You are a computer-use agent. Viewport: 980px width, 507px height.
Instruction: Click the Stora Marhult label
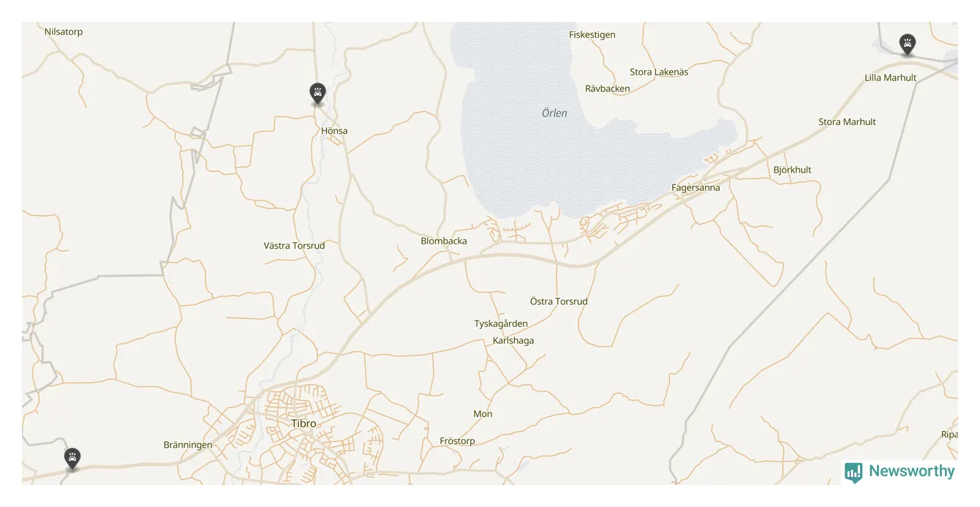tap(847, 122)
